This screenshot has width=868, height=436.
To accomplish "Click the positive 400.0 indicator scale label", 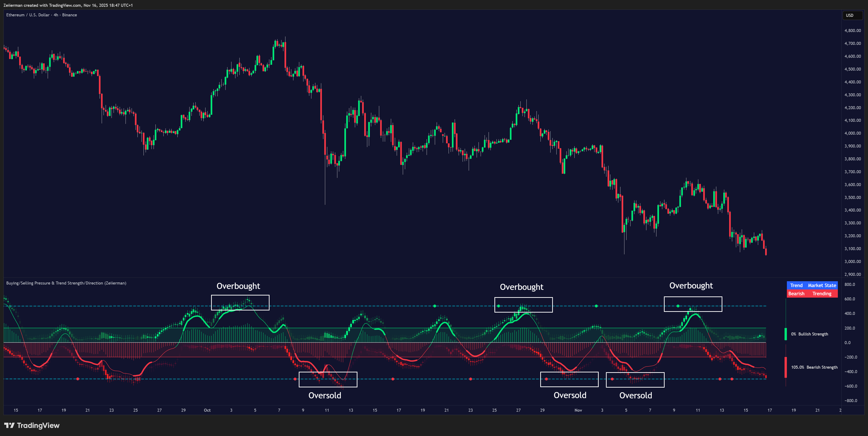I will 850,313.
